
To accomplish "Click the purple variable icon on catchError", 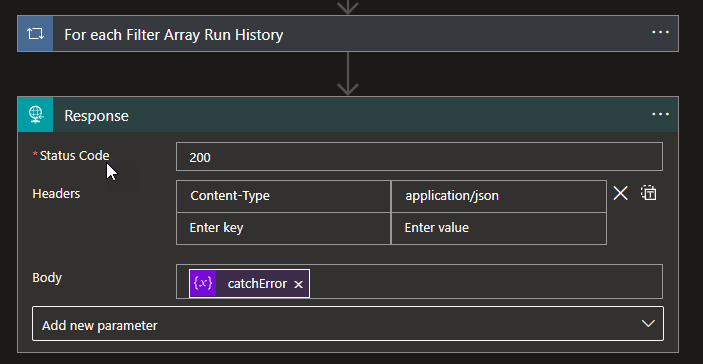I will [x=203, y=283].
